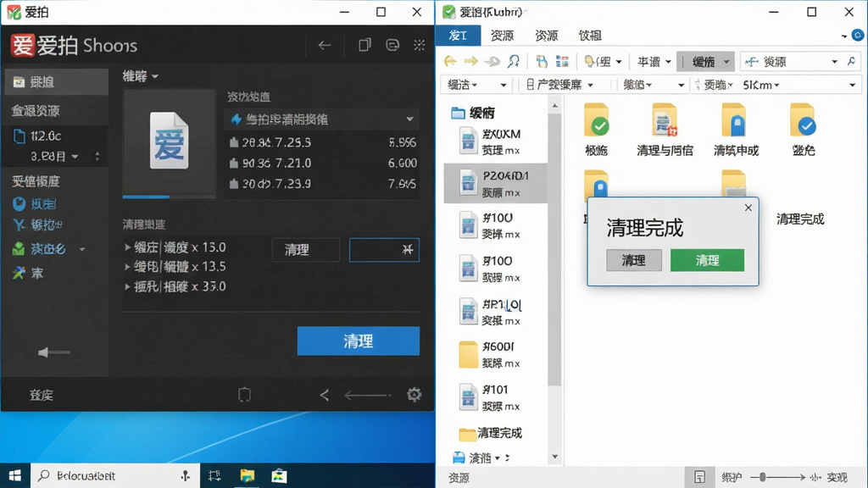The image size is (868, 488).
Task: Click the blue search loop icon in toolbar
Action: [x=514, y=61]
